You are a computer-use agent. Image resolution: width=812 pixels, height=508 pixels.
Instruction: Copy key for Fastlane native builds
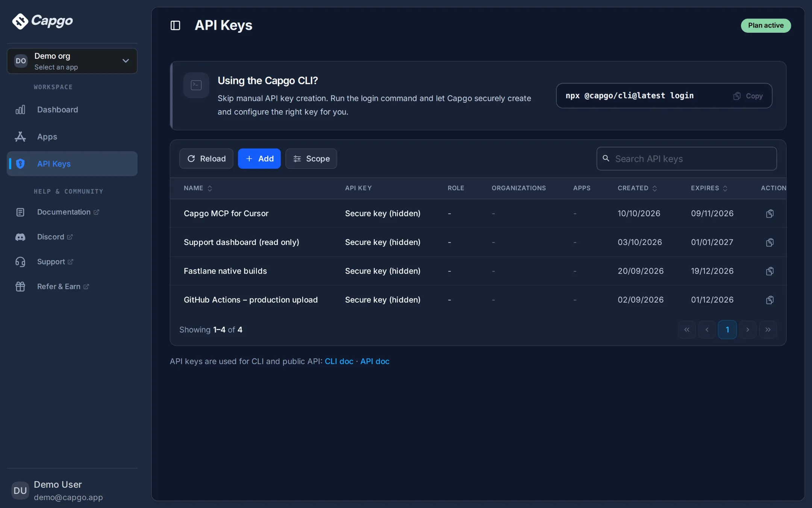point(770,271)
